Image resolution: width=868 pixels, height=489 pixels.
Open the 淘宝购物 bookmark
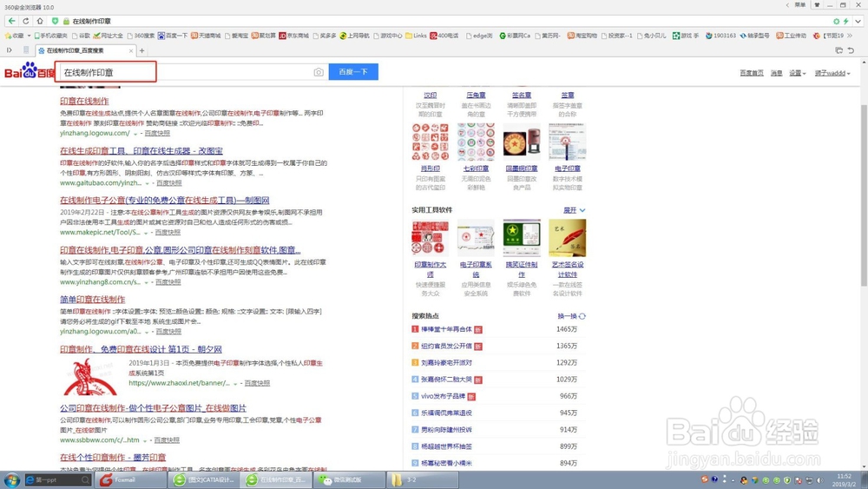[582, 36]
